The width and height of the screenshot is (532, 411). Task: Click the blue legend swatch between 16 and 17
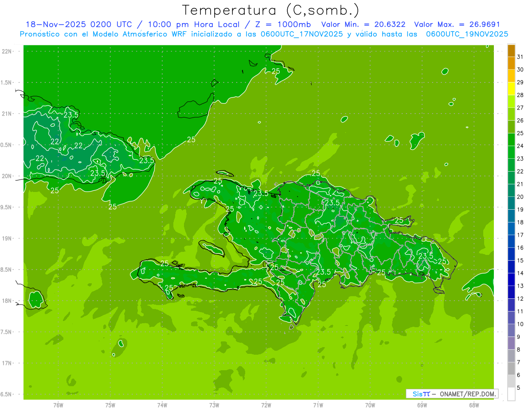pyautogui.click(x=511, y=241)
